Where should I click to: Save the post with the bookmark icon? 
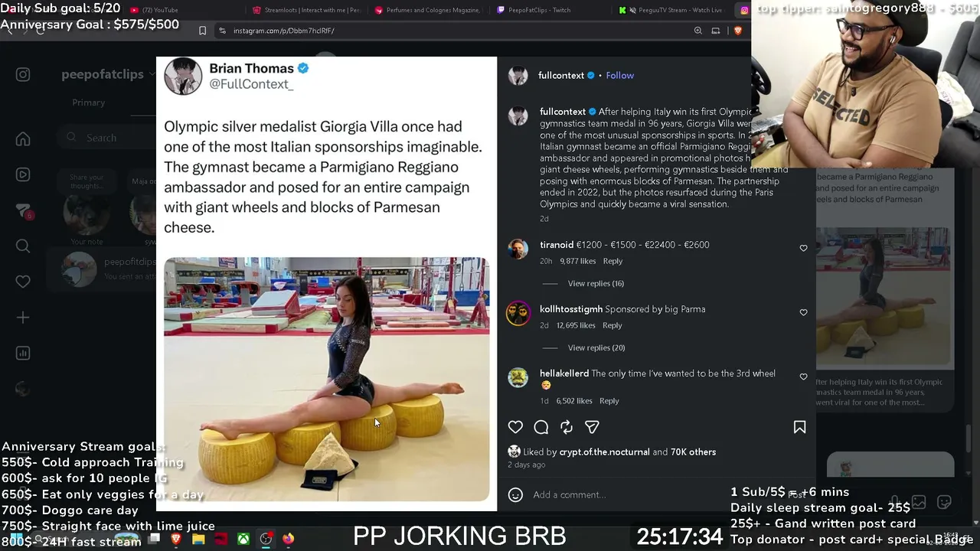point(799,427)
